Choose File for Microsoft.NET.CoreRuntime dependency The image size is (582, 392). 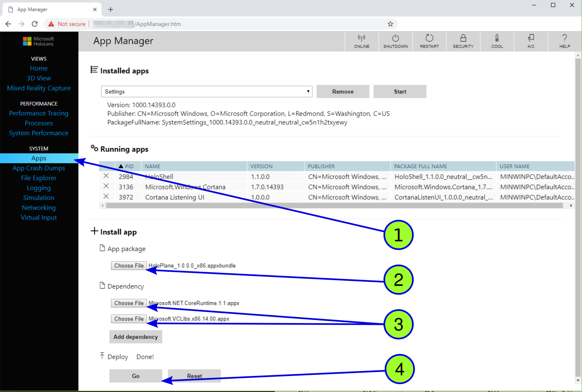pyautogui.click(x=129, y=303)
